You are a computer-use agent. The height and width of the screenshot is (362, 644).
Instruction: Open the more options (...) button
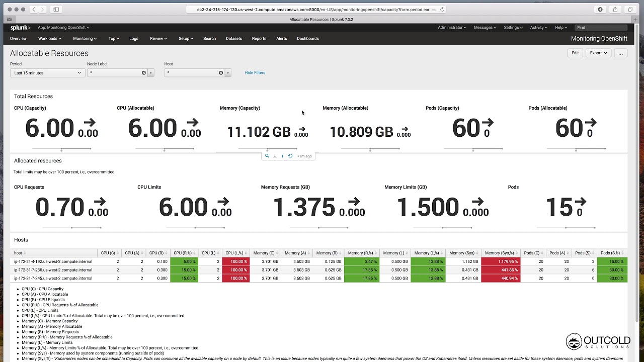621,53
